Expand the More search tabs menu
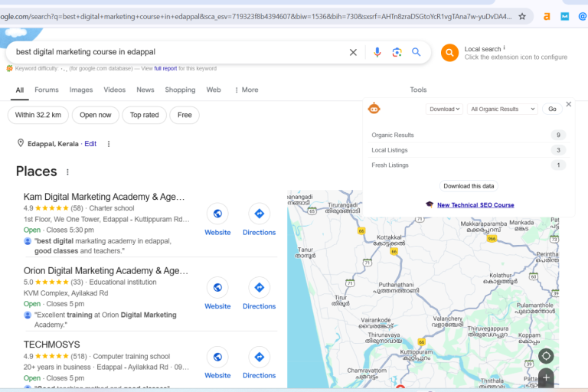Image resolution: width=588 pixels, height=392 pixels. click(x=247, y=90)
